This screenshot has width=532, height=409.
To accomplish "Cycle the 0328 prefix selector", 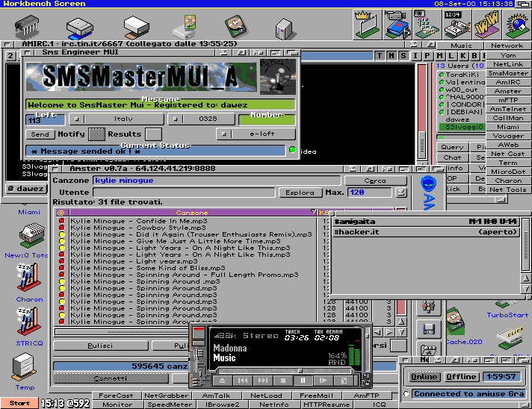I will click(202, 119).
